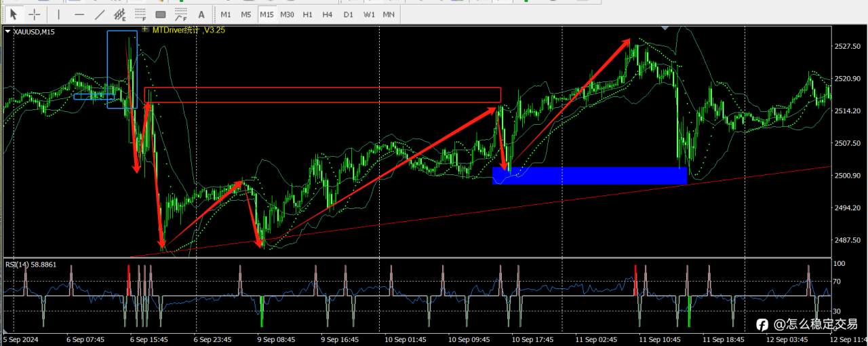This screenshot has width=868, height=346.
Task: Choose the vertical line drawing tool
Action: pyautogui.click(x=58, y=14)
